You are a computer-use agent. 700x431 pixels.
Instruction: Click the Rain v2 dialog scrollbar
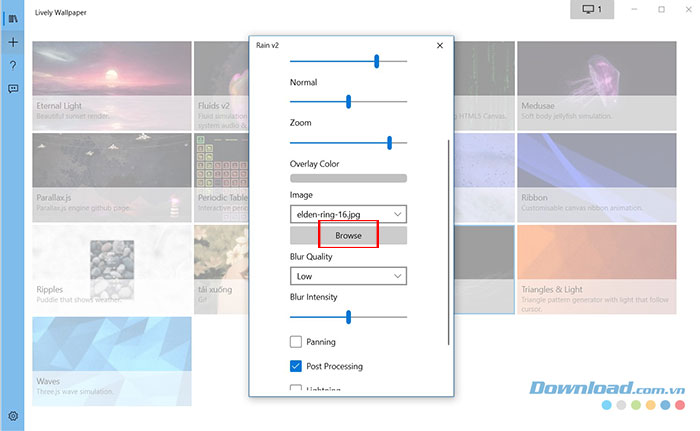[449, 242]
